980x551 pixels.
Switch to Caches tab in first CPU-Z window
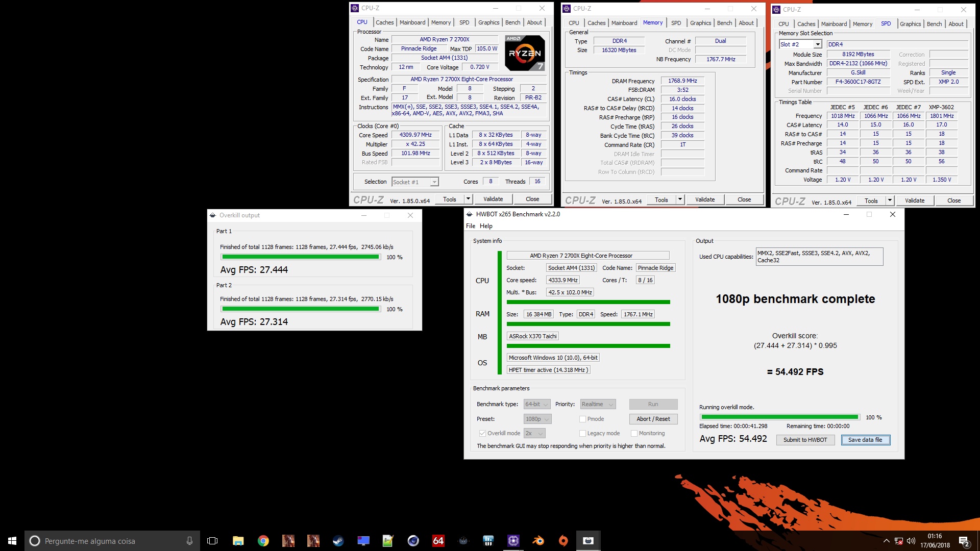(x=384, y=22)
